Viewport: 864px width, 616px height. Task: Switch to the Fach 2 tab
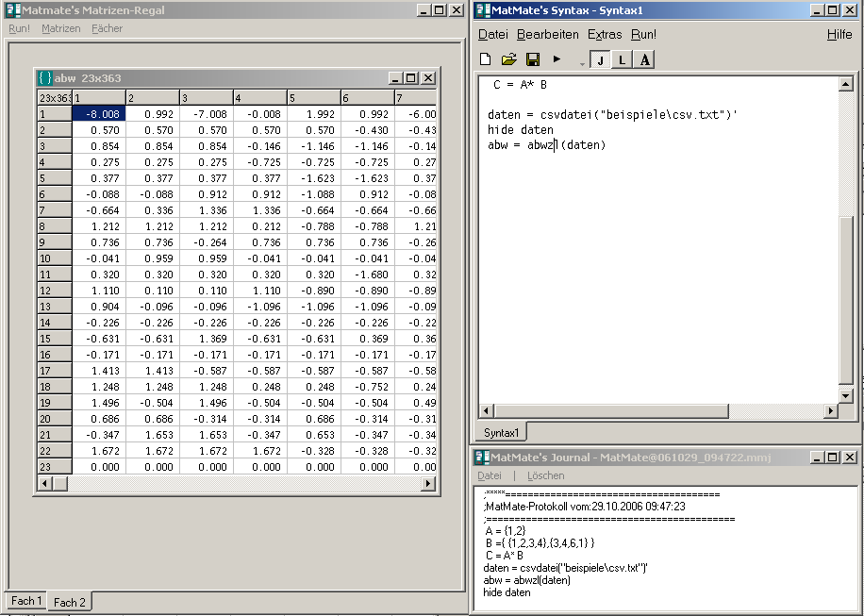coord(70,602)
